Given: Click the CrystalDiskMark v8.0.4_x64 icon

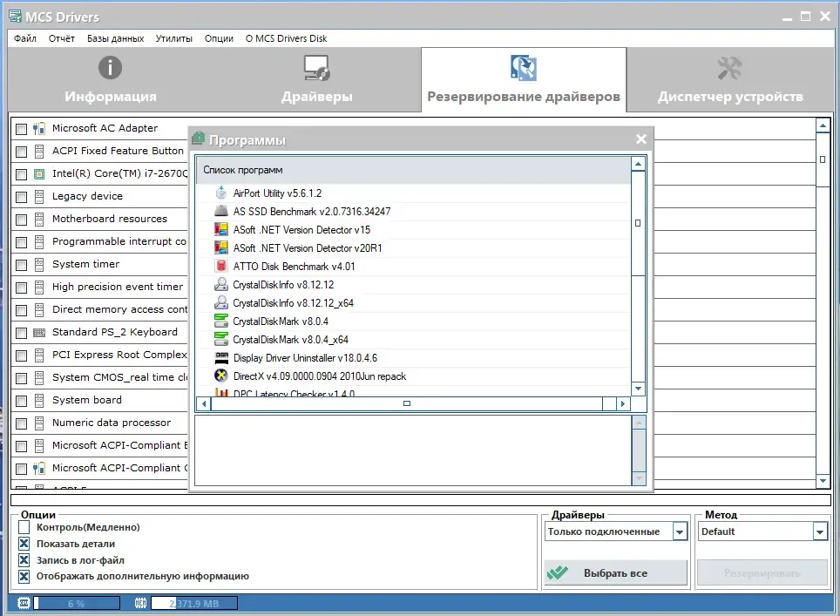Looking at the screenshot, I should [220, 339].
